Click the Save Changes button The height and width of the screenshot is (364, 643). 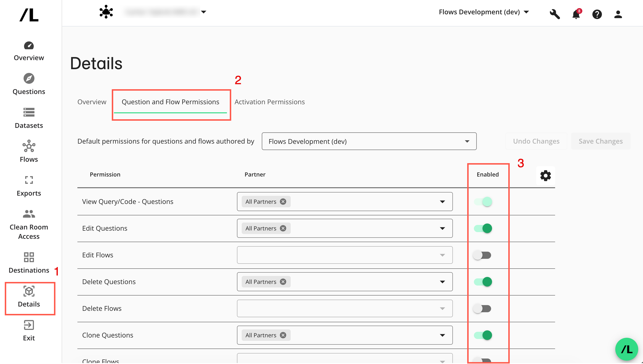coord(600,141)
